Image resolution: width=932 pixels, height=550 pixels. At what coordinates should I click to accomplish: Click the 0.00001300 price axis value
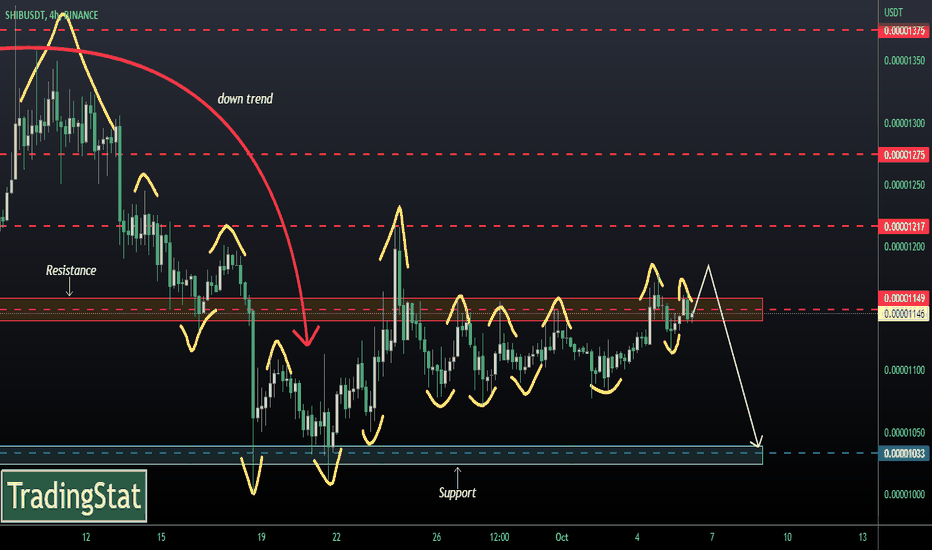click(904, 124)
